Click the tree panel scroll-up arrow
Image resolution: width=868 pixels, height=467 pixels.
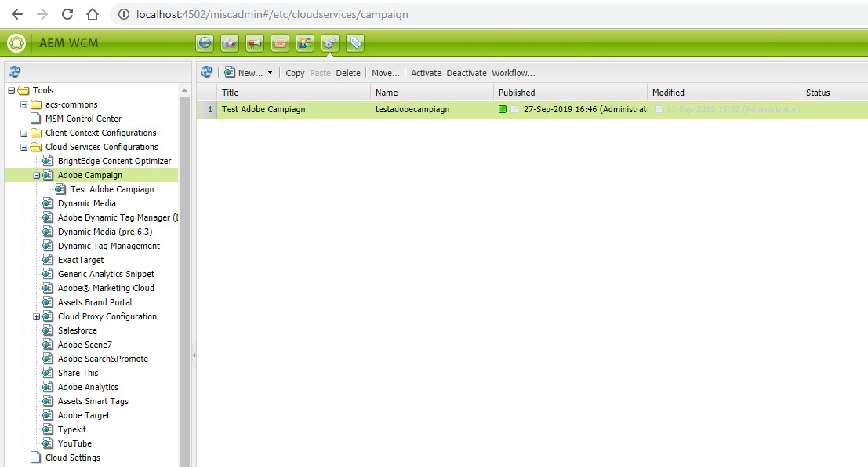click(x=185, y=90)
